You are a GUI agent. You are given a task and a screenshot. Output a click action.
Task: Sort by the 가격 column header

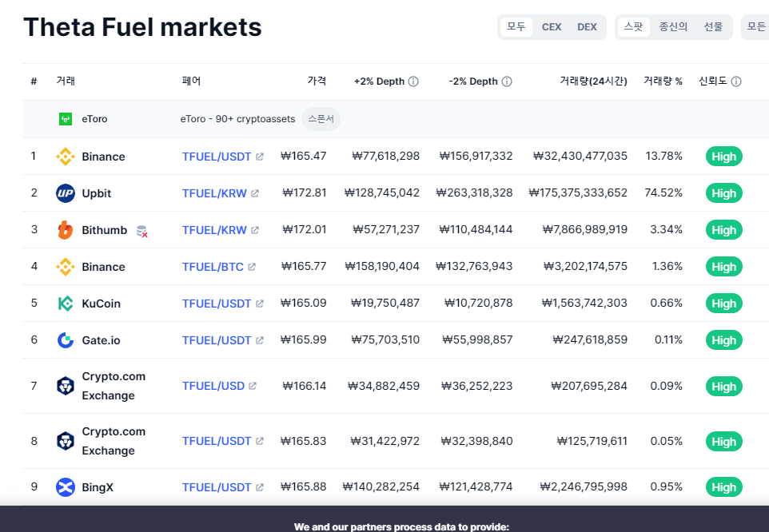317,81
